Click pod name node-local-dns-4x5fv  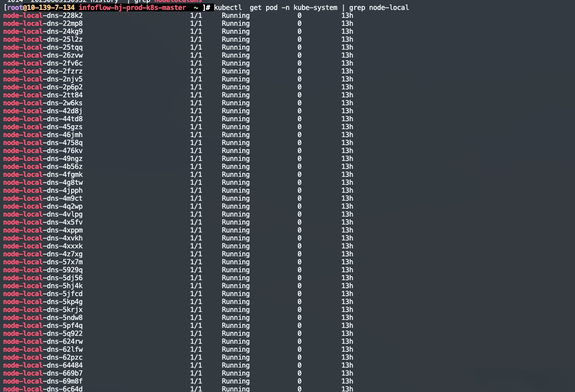(43, 222)
